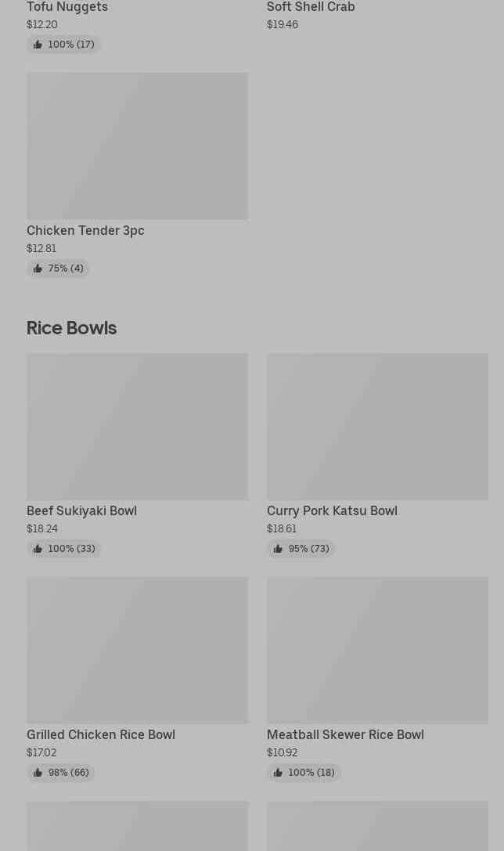Viewport: 504px width, 851px height.
Task: Select Meatball Skewer Rice Bowl title
Action: click(345, 735)
